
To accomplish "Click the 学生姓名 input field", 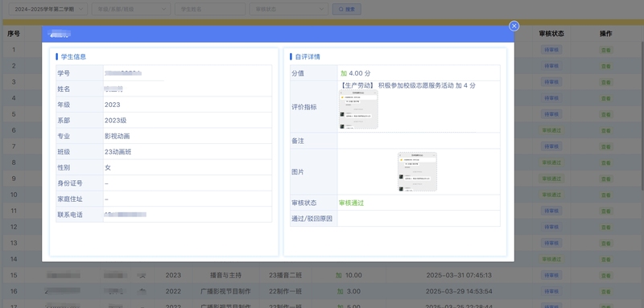I will (210, 9).
